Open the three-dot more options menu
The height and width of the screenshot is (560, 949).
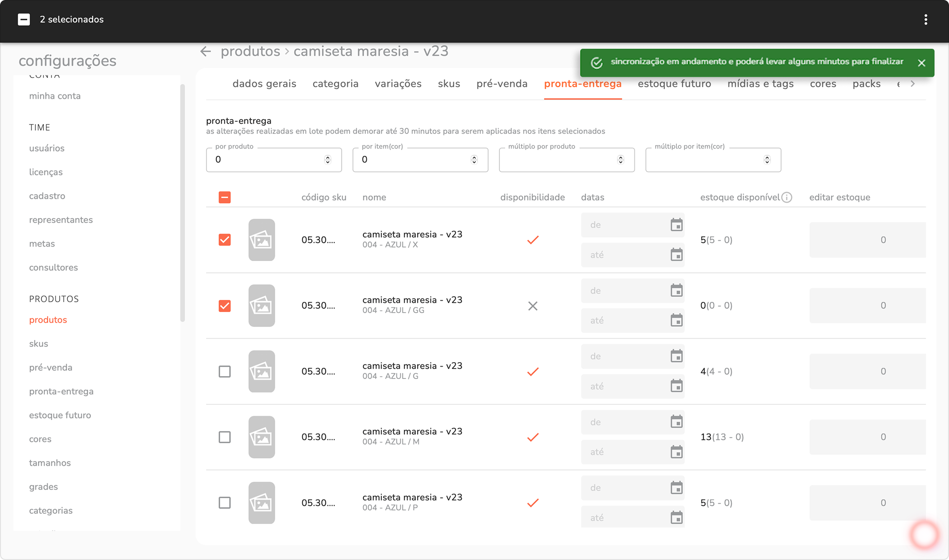(x=926, y=19)
